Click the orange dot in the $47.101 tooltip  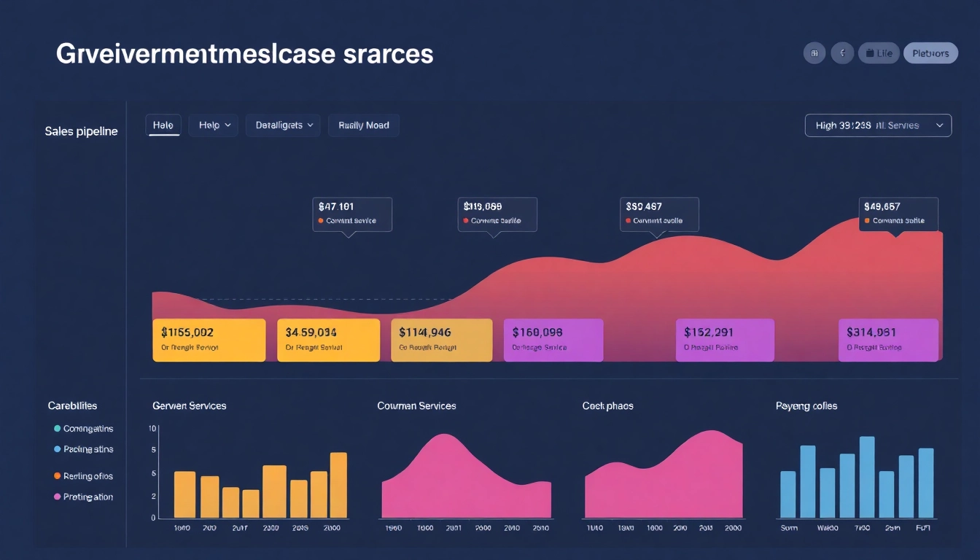tap(321, 220)
